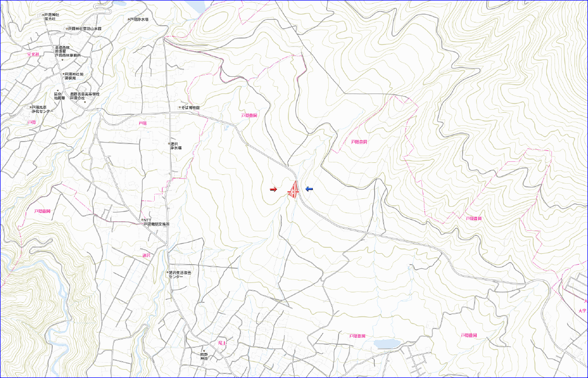
Task: Click the 戸隠高原浄化センター marker
Action: coord(31,107)
